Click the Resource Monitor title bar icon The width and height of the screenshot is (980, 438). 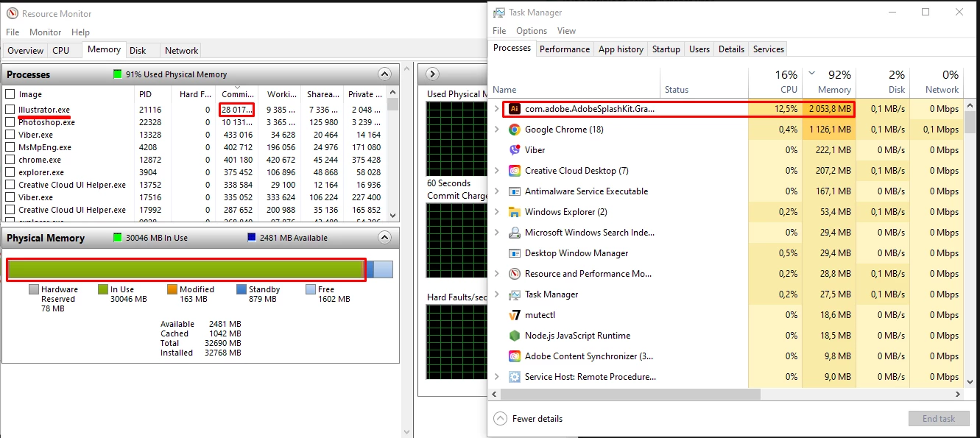[12, 13]
